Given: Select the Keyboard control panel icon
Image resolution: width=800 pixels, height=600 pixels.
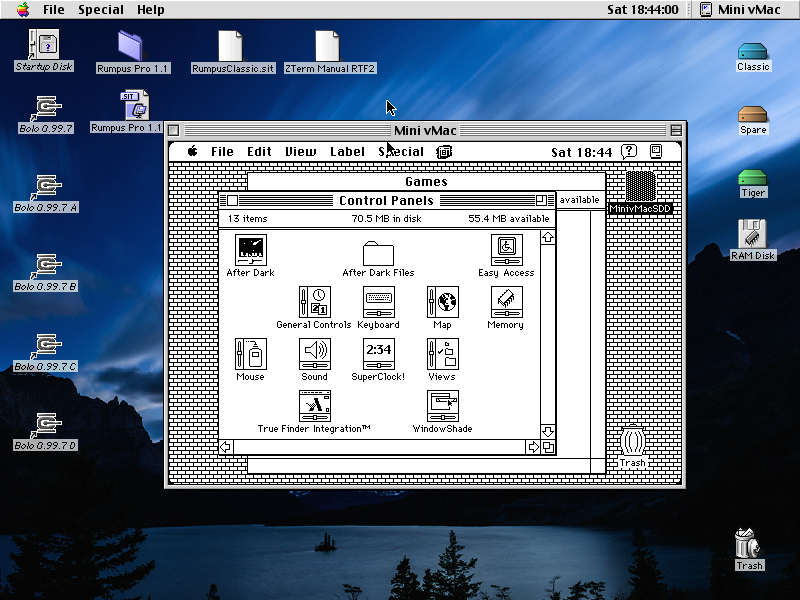Looking at the screenshot, I should click(x=378, y=302).
